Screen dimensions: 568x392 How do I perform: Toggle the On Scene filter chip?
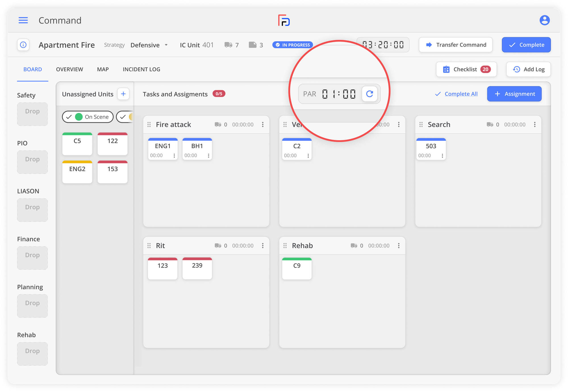pyautogui.click(x=88, y=117)
